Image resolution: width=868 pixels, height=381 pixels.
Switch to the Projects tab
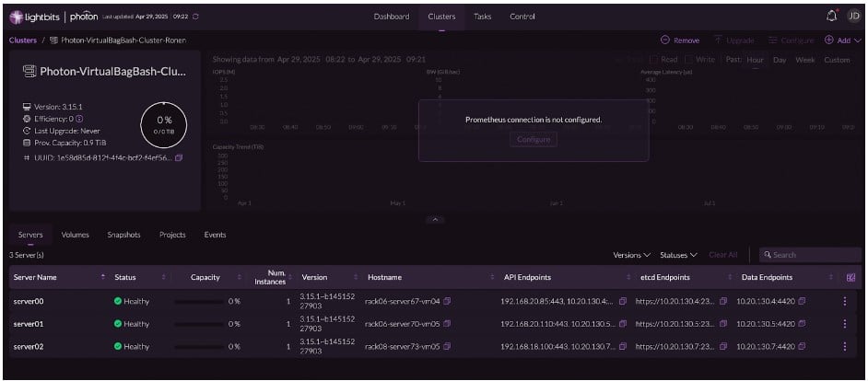[172, 235]
